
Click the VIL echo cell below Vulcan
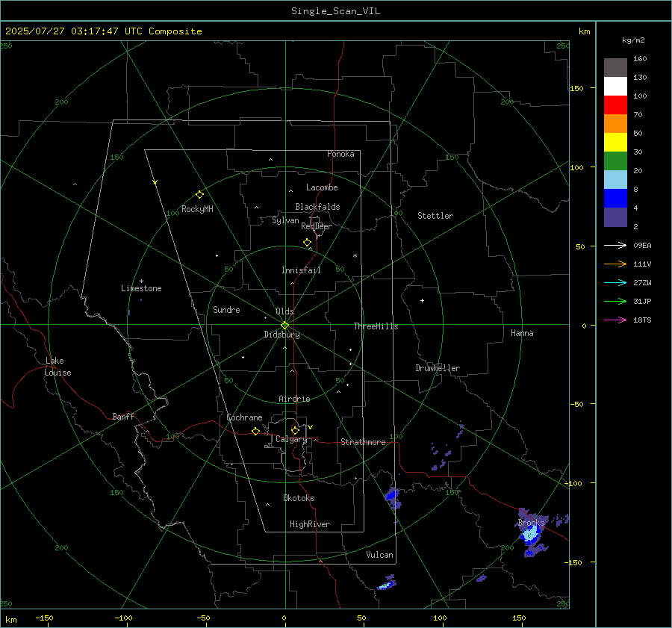coord(386,584)
